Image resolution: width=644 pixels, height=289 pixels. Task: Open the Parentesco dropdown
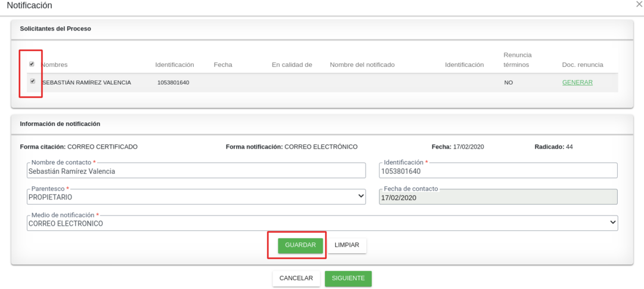[x=196, y=196]
